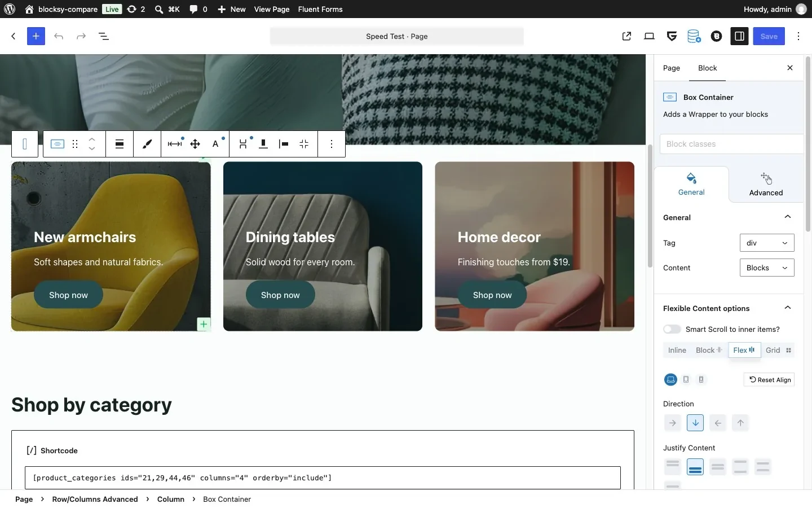Collapse the Flexible Content options section

(788, 308)
